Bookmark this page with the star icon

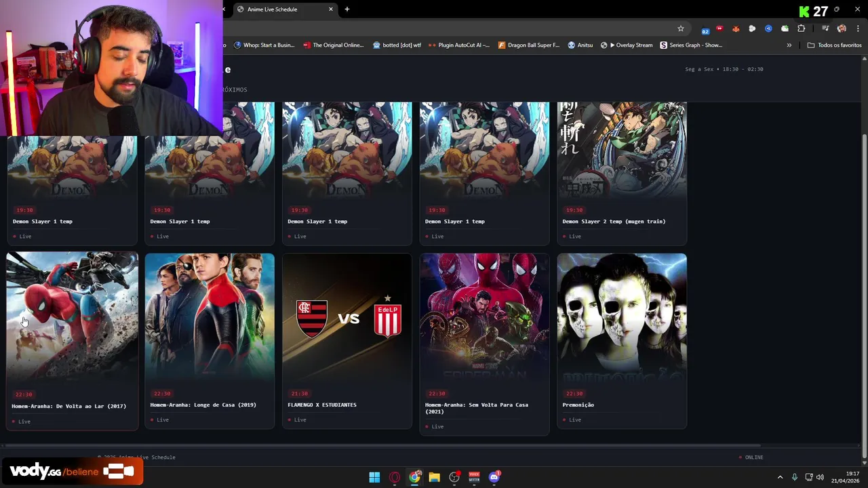pyautogui.click(x=680, y=28)
